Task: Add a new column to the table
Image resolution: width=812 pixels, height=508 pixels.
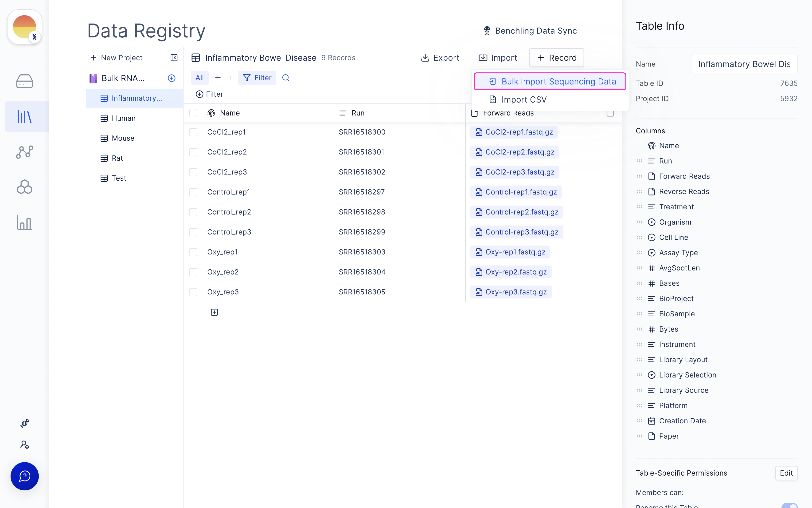Action: [x=610, y=113]
